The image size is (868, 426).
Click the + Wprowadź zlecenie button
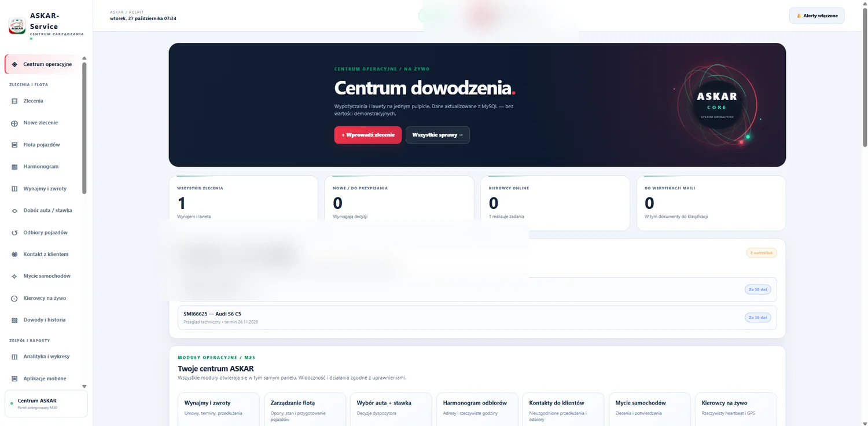[x=367, y=135]
